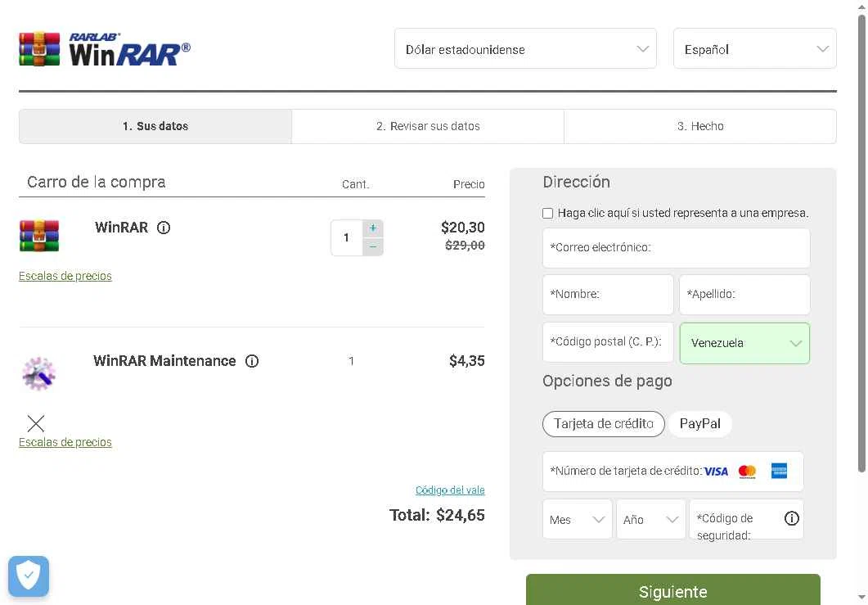Show security code info icon
Screen dimensions: 868x605
coord(791,518)
